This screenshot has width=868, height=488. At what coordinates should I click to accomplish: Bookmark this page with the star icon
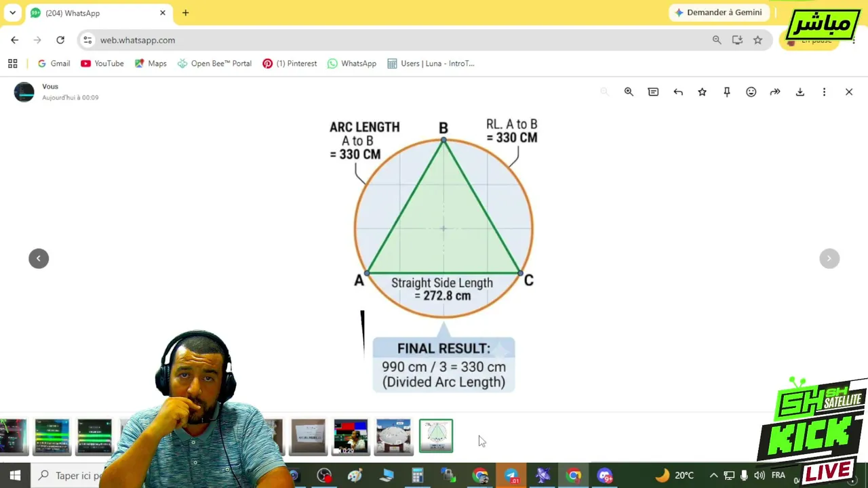point(757,40)
